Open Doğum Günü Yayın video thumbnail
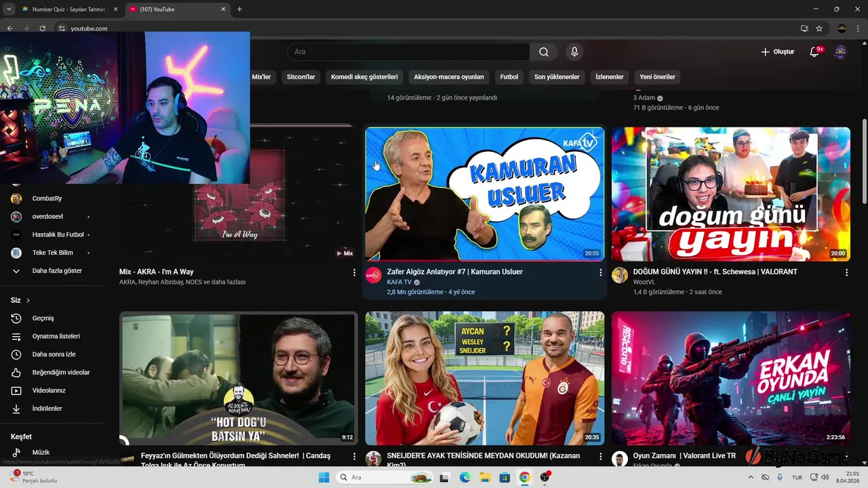This screenshot has height=488, width=868. [x=730, y=195]
